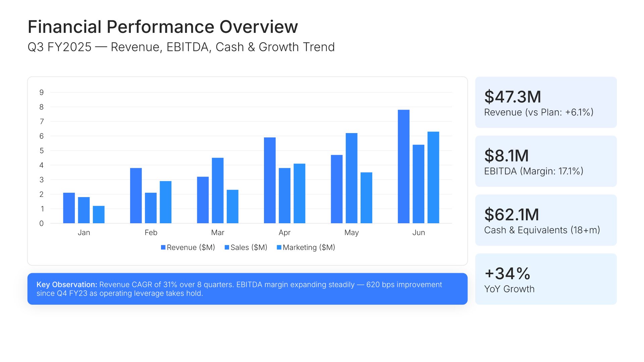644x362 pixels.
Task: Click the Jun axis label
Action: (419, 233)
